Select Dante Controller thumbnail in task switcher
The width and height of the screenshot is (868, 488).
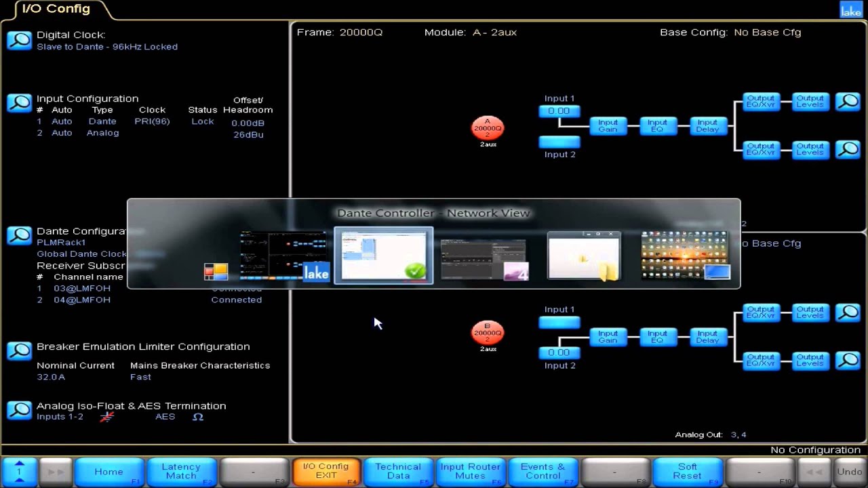(x=384, y=256)
